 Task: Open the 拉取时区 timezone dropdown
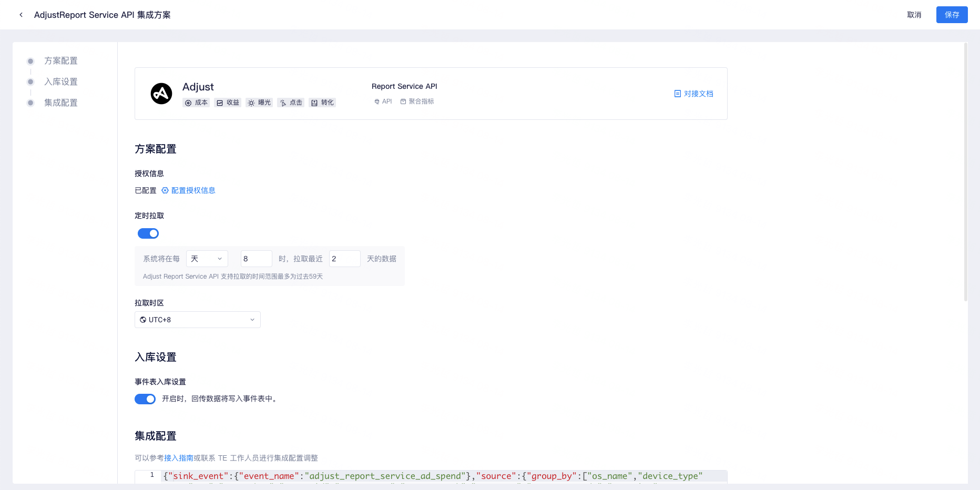[x=197, y=319]
